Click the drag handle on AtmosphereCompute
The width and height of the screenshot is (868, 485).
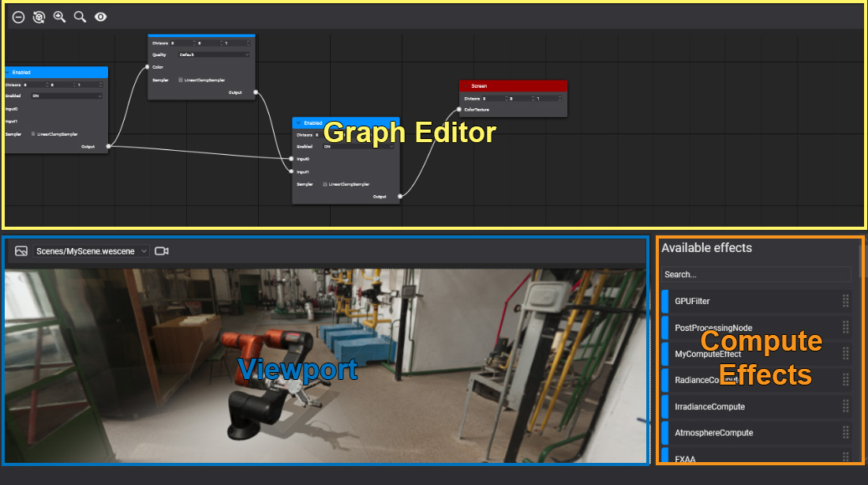846,433
